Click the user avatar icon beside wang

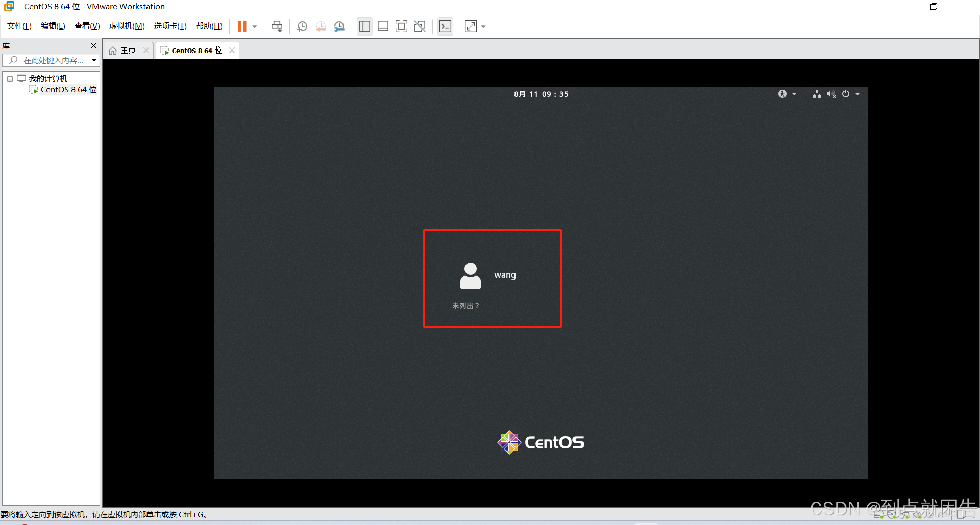pyautogui.click(x=470, y=276)
